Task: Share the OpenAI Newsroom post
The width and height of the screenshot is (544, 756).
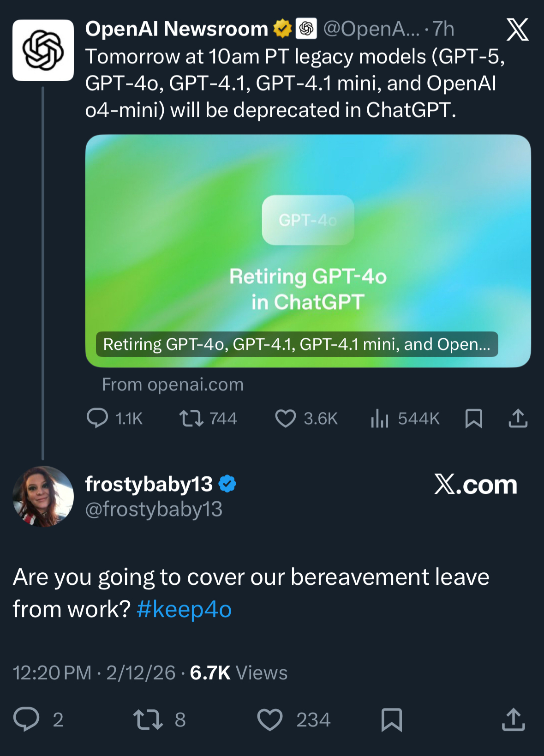Action: point(518,418)
